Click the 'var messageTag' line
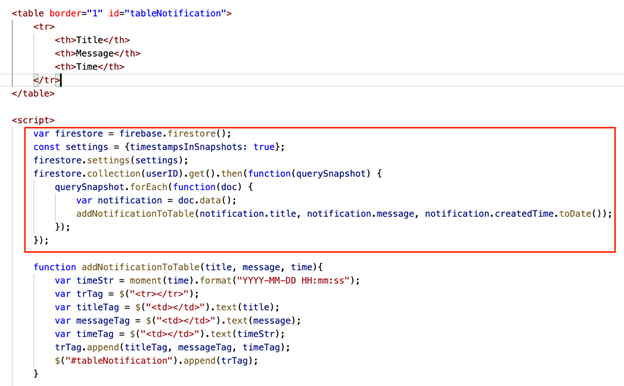624x386 pixels. click(x=178, y=321)
